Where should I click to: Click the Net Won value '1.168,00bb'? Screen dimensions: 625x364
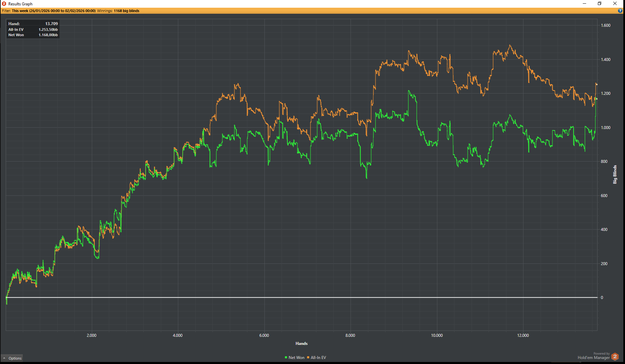point(48,35)
